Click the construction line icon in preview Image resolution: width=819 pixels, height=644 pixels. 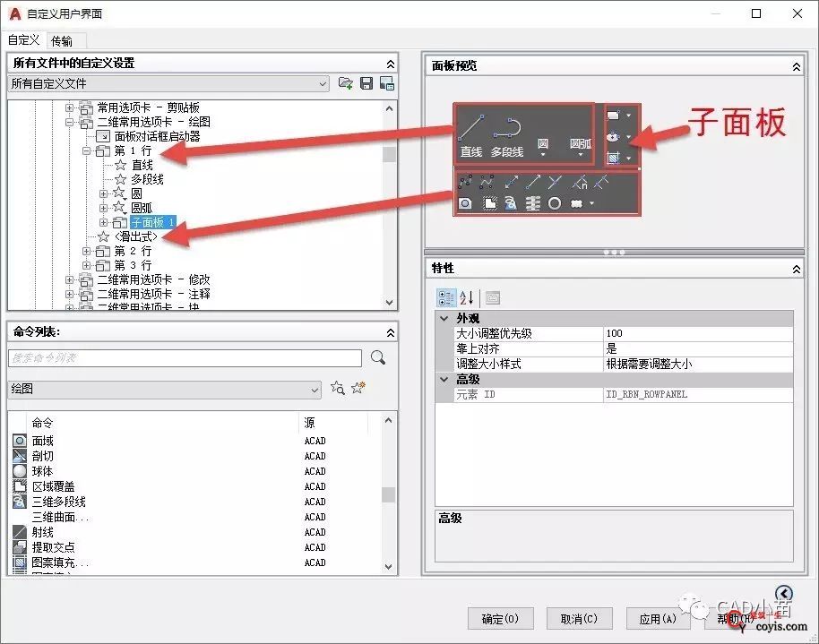coord(512,182)
